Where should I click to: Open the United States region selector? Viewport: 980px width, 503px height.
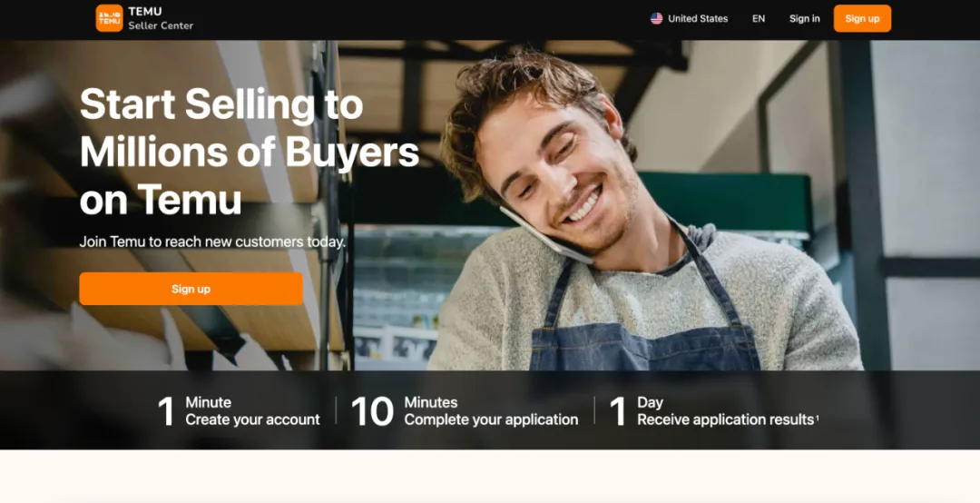coord(690,19)
